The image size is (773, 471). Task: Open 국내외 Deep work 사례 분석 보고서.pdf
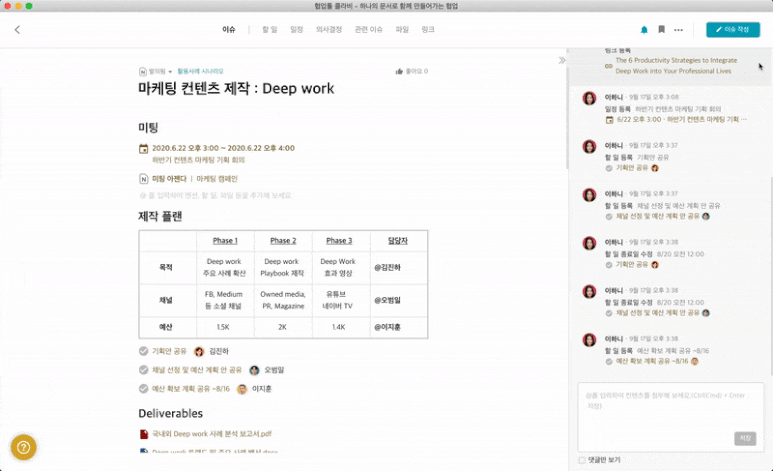(x=211, y=434)
